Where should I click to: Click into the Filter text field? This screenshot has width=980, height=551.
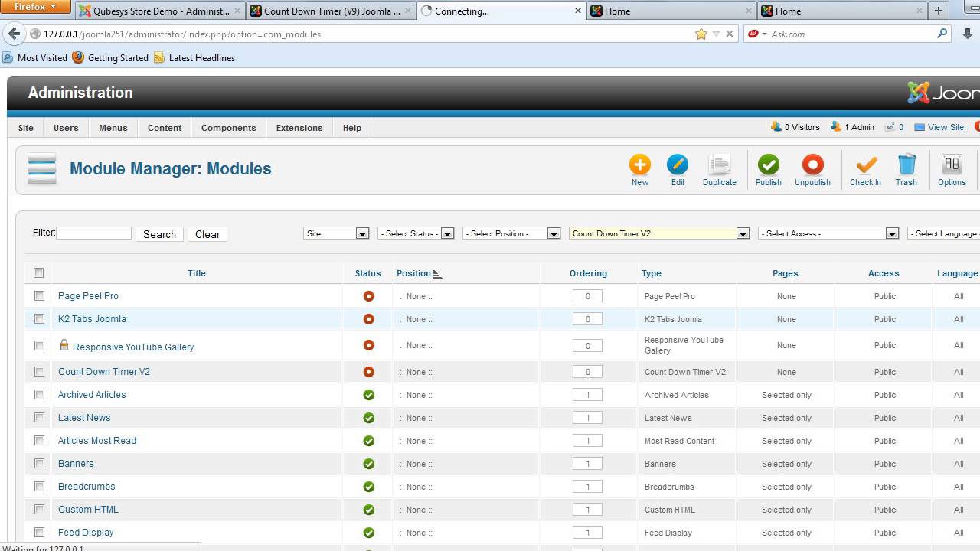point(94,233)
